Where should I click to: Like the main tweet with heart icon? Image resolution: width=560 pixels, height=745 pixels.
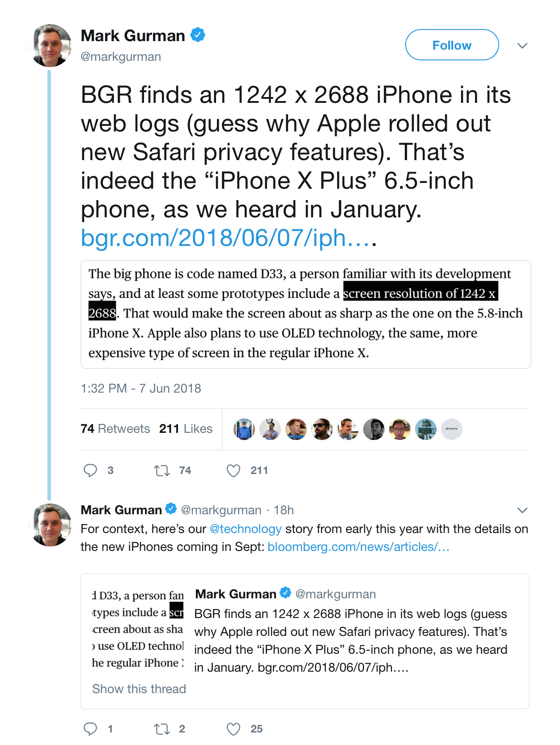point(233,470)
